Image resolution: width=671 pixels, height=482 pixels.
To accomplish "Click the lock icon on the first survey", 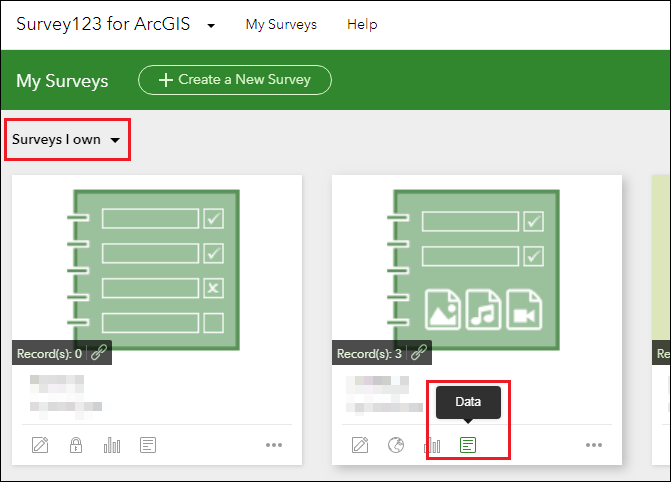I will click(76, 445).
